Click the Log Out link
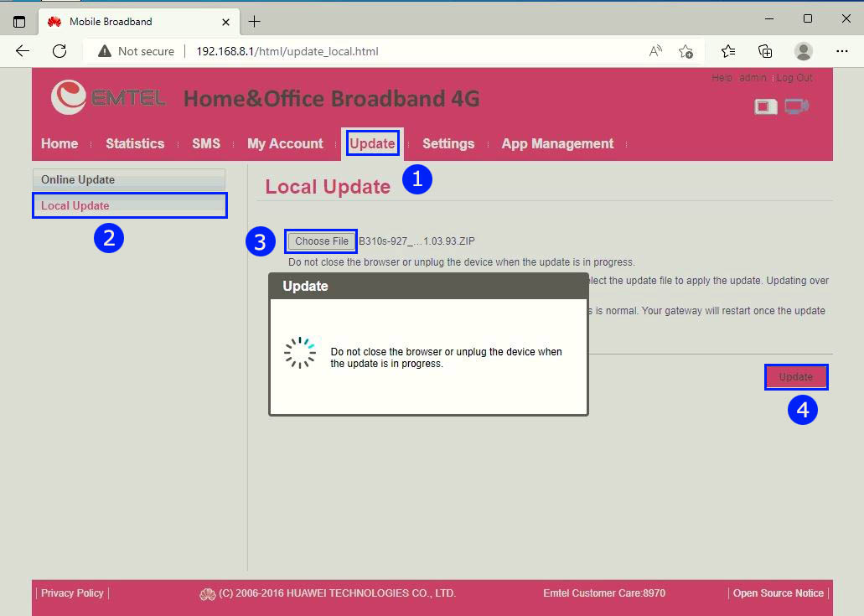This screenshot has width=864, height=616. tap(794, 78)
